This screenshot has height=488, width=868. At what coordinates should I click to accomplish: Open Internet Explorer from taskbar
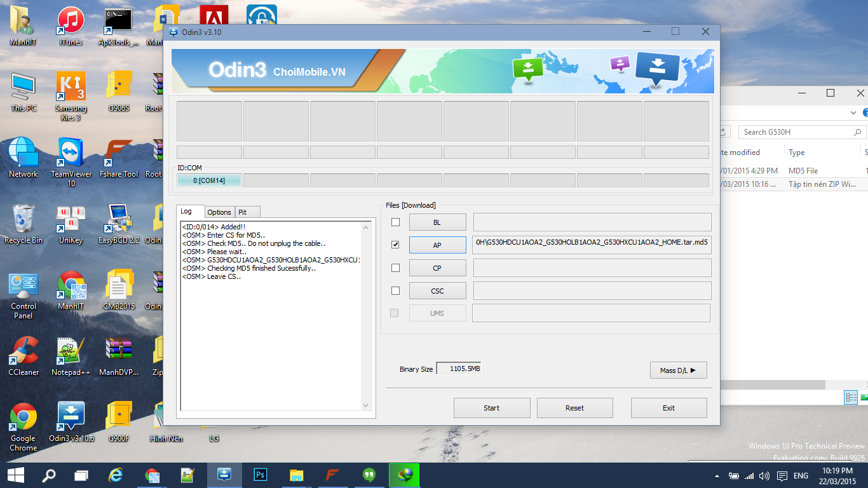tap(115, 475)
